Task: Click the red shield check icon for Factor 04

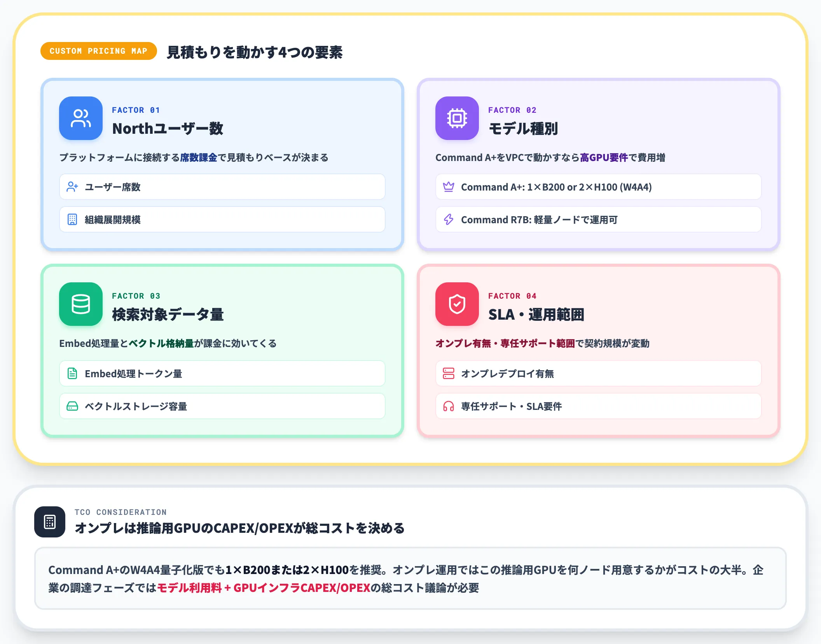Action: click(x=457, y=304)
